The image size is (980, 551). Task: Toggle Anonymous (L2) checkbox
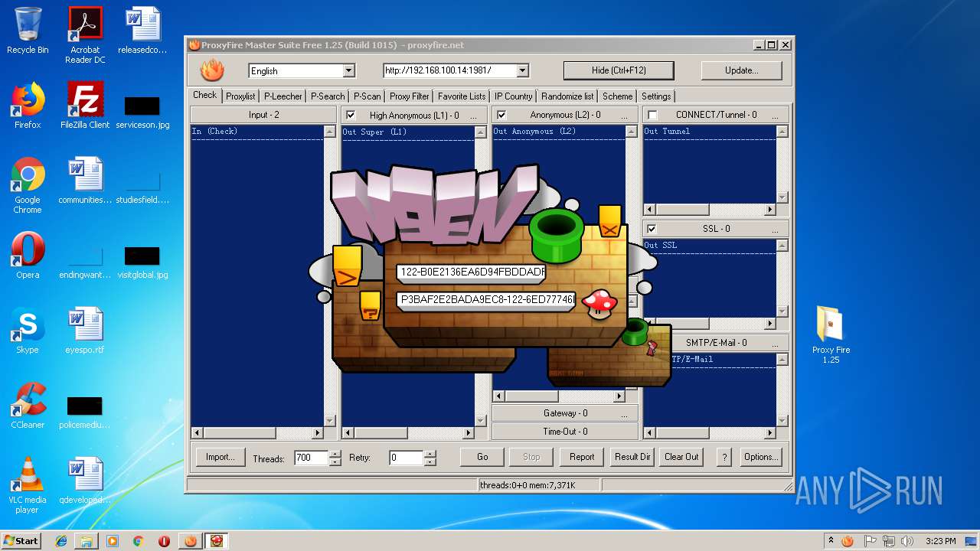[501, 115]
